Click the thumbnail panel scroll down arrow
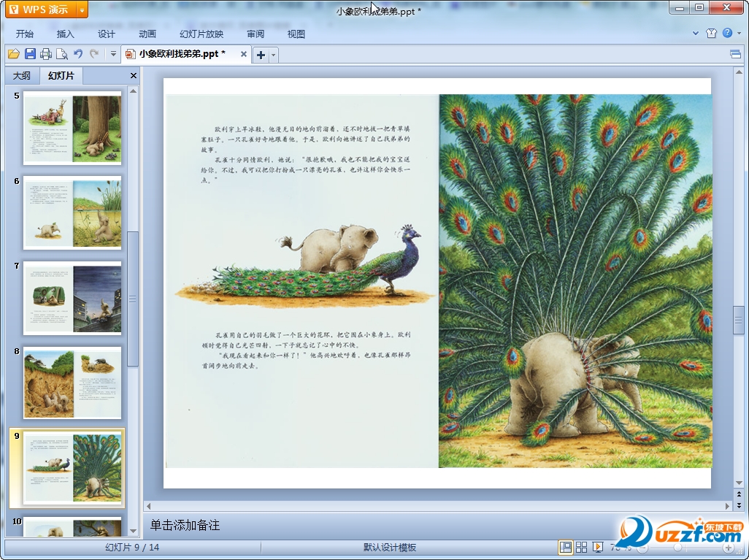The height and width of the screenshot is (560, 749). point(134,531)
